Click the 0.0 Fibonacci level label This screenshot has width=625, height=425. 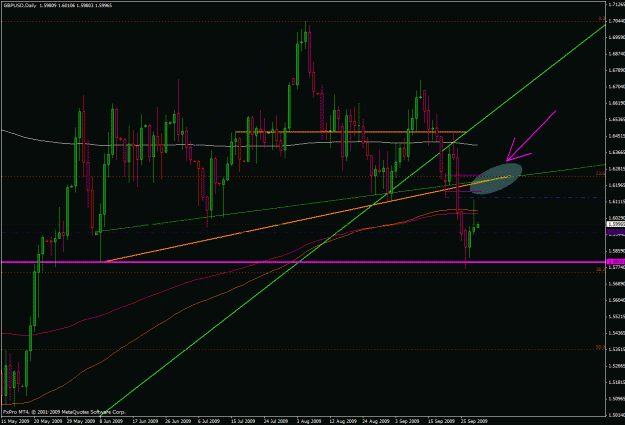tap(602, 19)
